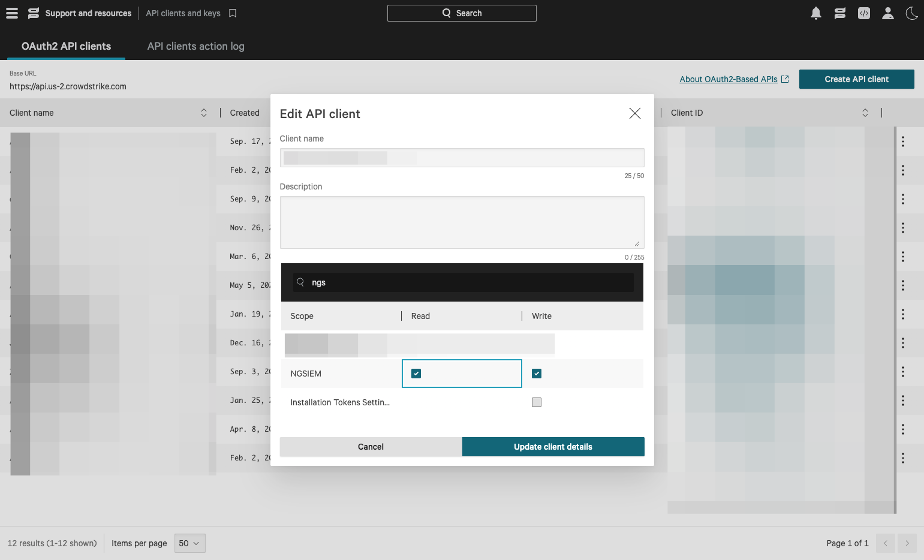924x560 pixels.
Task: Click the CrowdStrike falcon logo icon
Action: pos(34,13)
